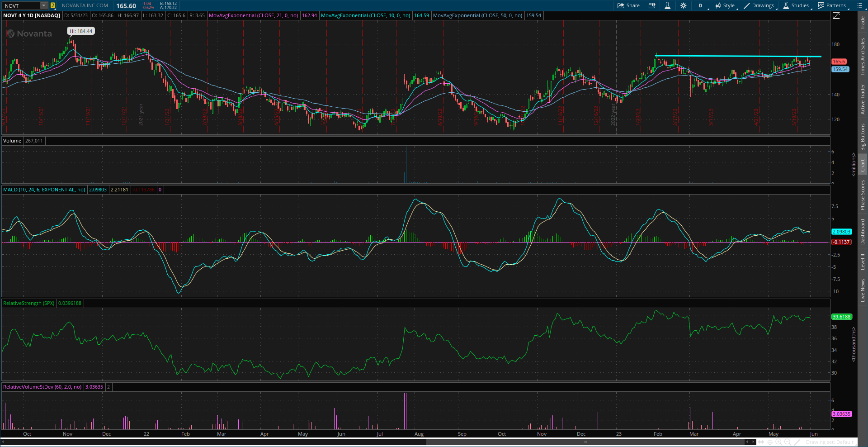The width and height of the screenshot is (868, 447).
Task: Click the pan/expand arrows icon at bottom
Action: [761, 442]
